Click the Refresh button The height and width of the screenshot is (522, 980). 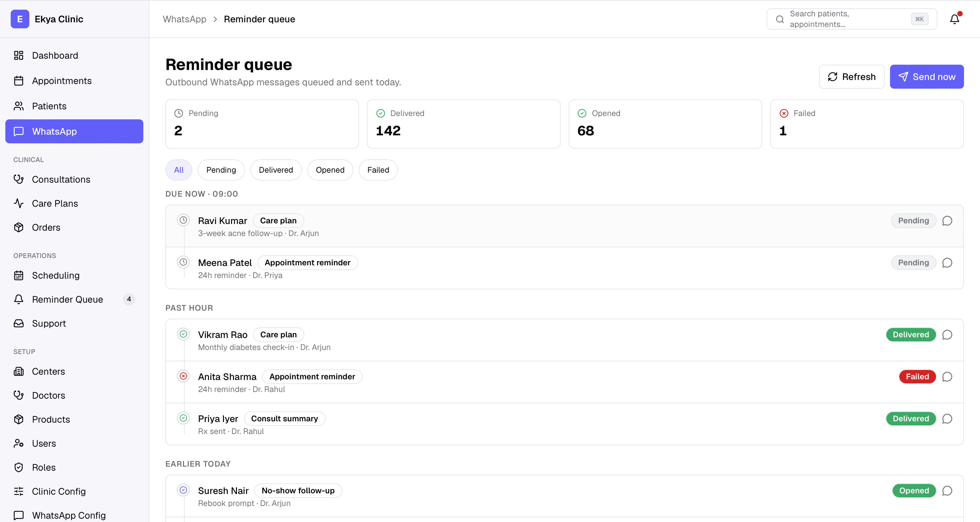tap(851, 76)
